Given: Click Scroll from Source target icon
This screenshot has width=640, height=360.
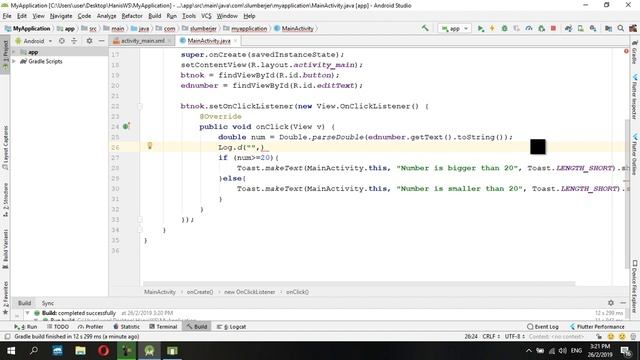Looking at the screenshot, I should point(62,41).
